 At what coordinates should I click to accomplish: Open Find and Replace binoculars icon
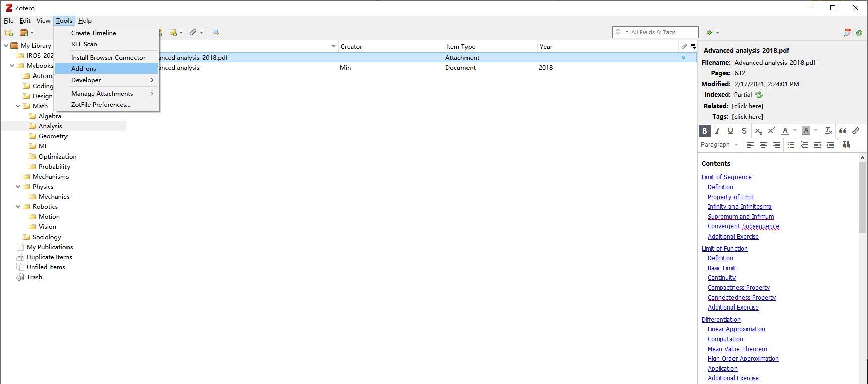pos(846,145)
